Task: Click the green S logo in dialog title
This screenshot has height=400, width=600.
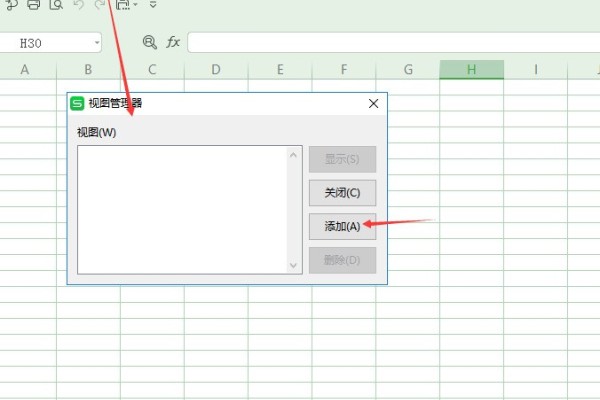Action: 77,103
